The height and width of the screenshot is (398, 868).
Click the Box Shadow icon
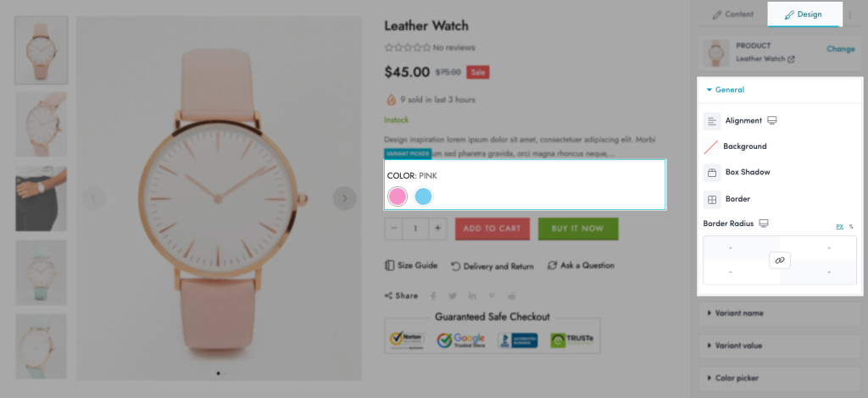coord(712,173)
